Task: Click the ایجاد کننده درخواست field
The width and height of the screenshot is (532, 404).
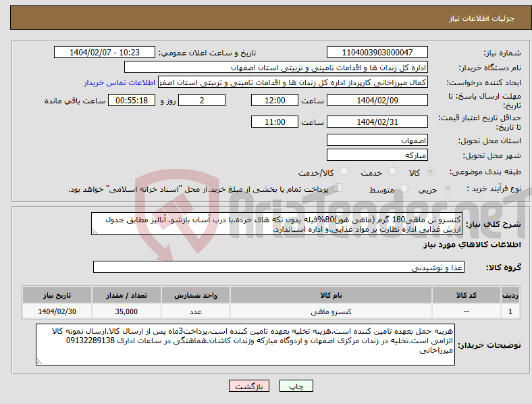Action: (x=293, y=82)
